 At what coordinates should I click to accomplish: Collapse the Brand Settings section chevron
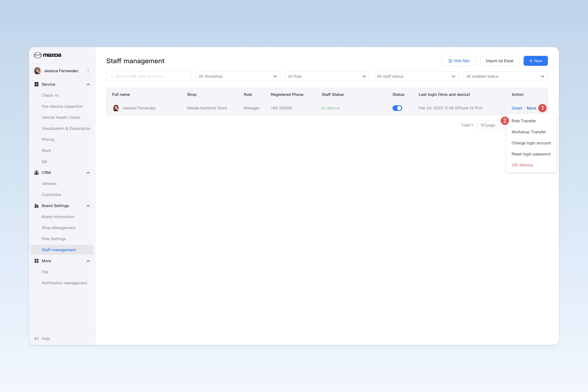(88, 206)
